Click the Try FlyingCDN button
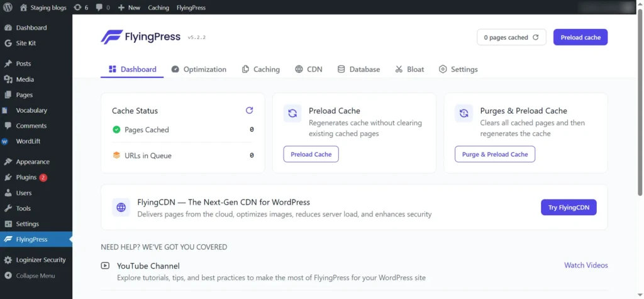 tap(569, 207)
